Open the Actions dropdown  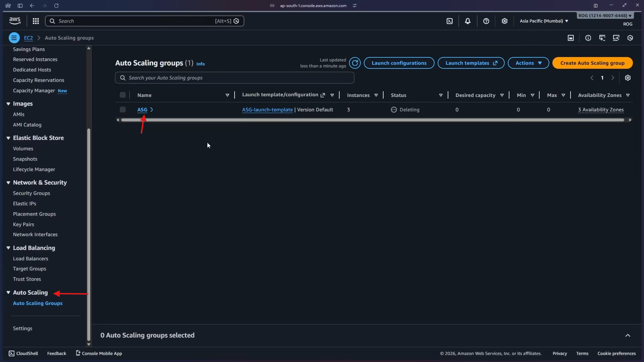(x=528, y=63)
